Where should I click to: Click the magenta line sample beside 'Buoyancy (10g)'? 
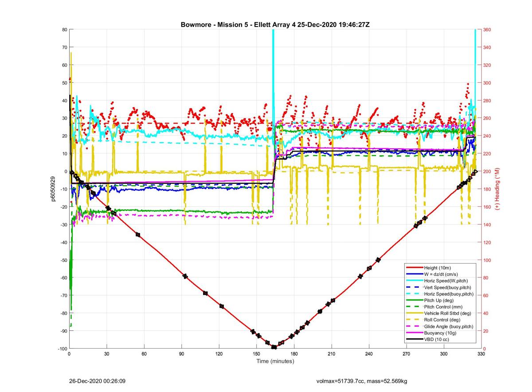(415, 333)
